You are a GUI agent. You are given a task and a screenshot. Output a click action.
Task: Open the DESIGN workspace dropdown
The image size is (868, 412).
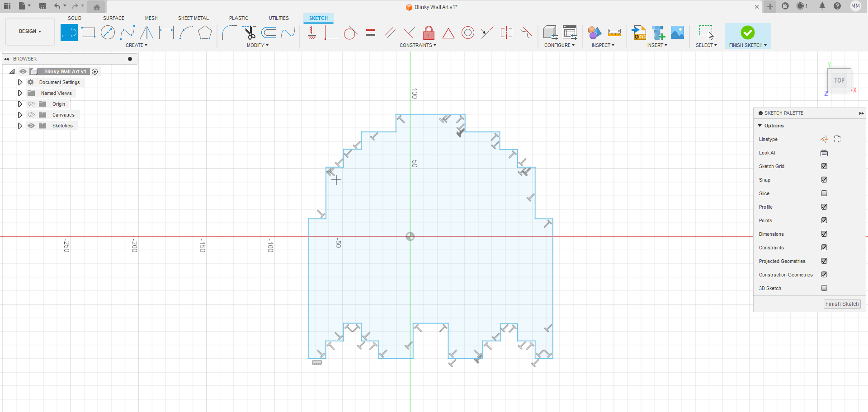(x=30, y=32)
